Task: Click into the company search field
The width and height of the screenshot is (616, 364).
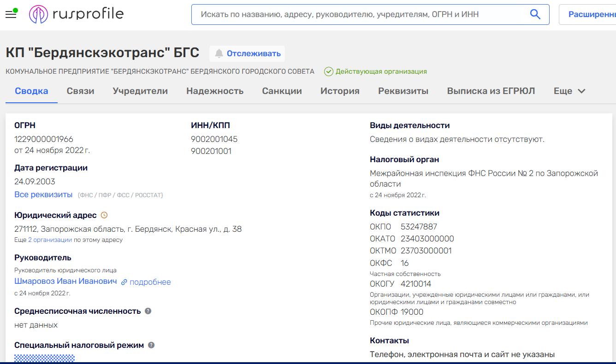Action: [x=360, y=14]
